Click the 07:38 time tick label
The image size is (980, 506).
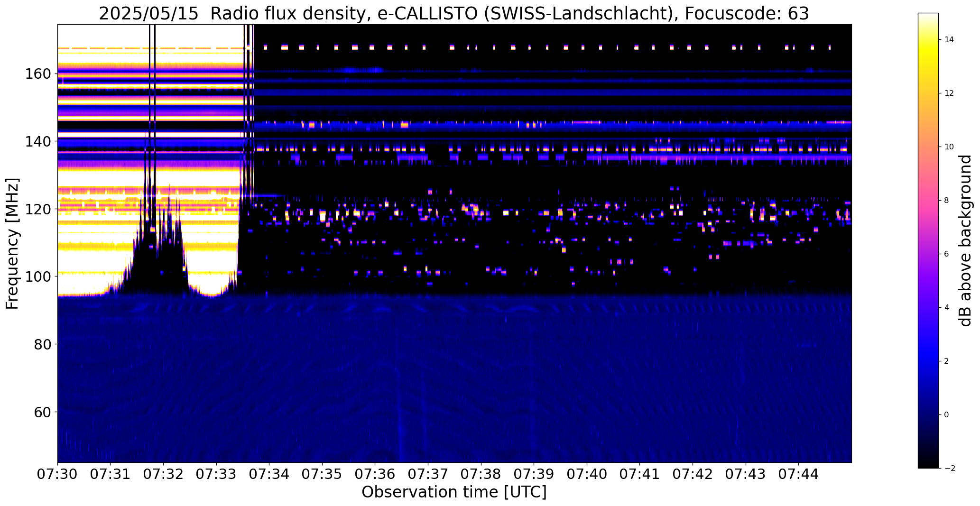tap(481, 474)
